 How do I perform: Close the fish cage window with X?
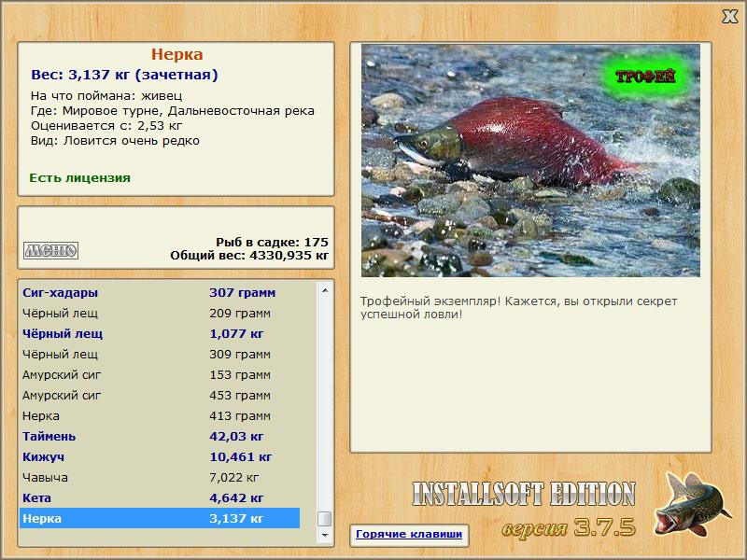coord(729,16)
